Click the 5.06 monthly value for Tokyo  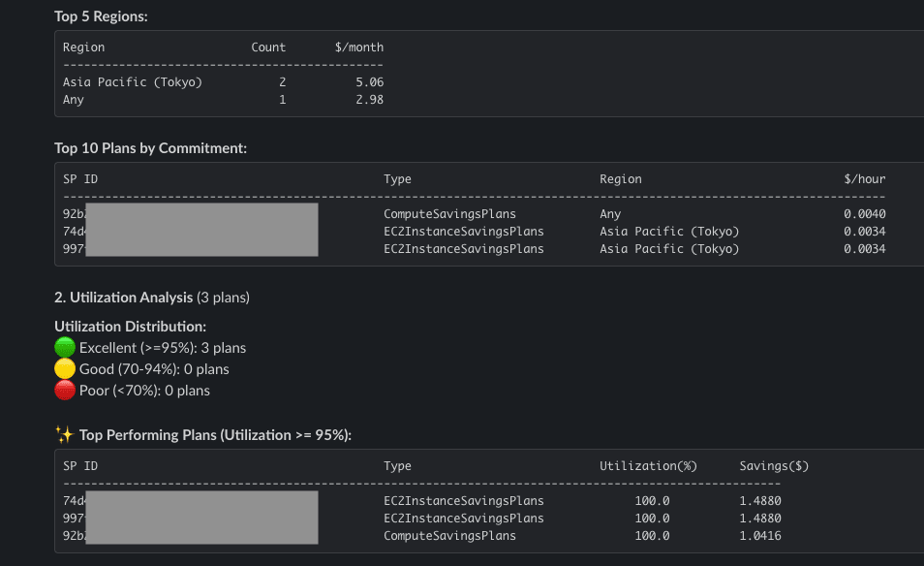point(369,82)
